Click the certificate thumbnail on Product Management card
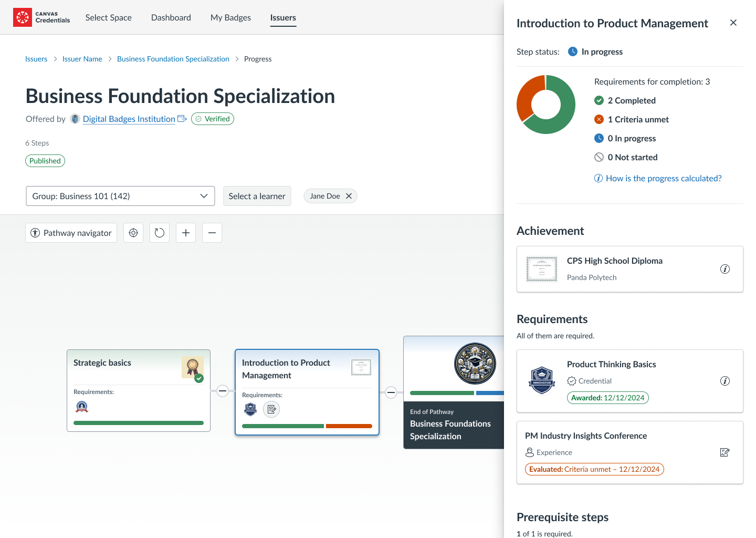Image resolution: width=756 pixels, height=538 pixels. [361, 367]
